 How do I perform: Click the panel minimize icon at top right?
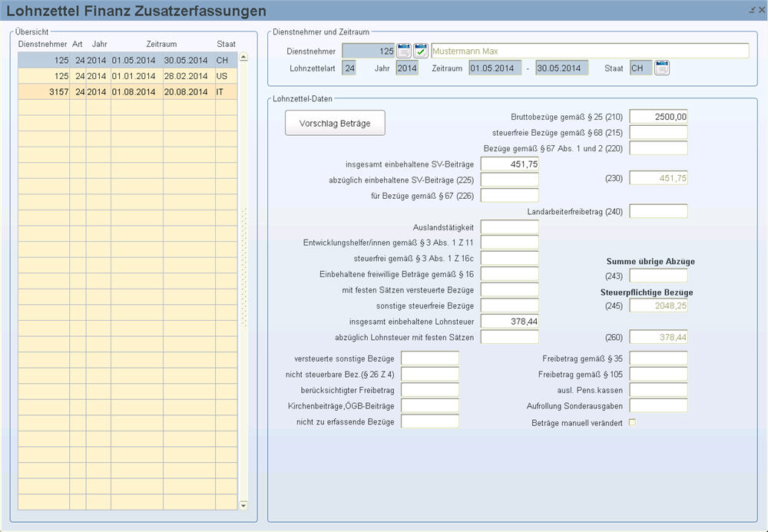point(751,10)
